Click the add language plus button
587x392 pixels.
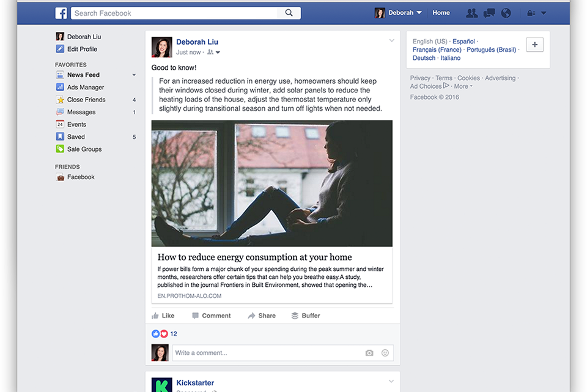[534, 45]
